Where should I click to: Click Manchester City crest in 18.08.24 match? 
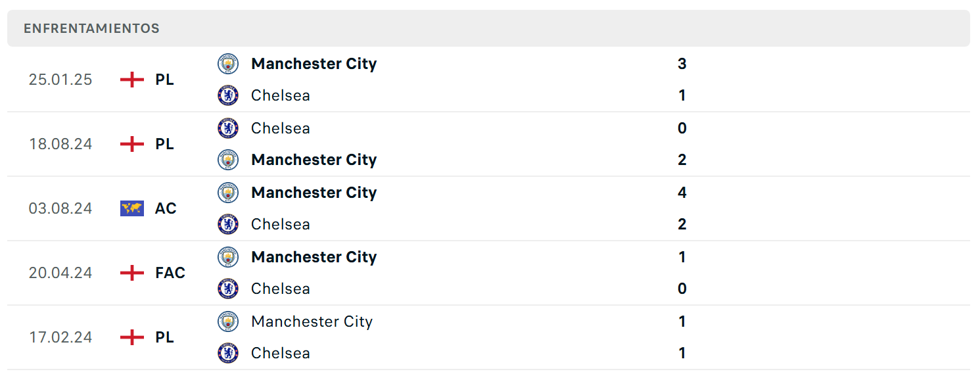pyautogui.click(x=228, y=160)
